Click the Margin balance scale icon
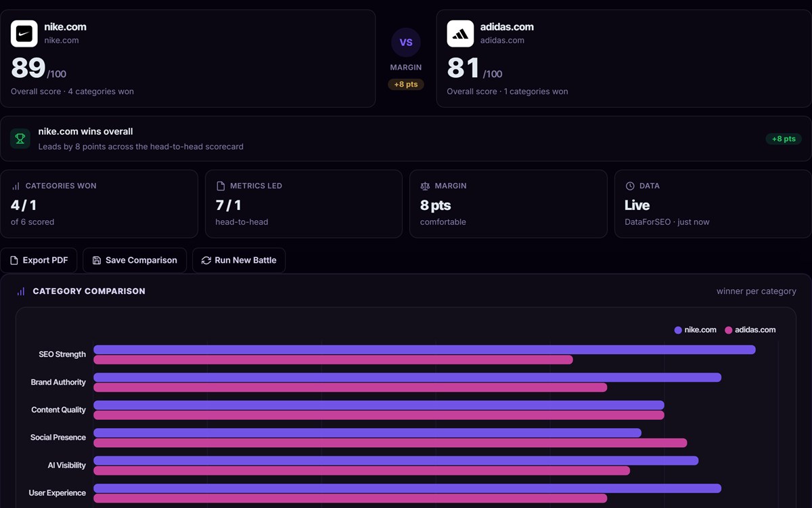This screenshot has width=812, height=508. 425,186
